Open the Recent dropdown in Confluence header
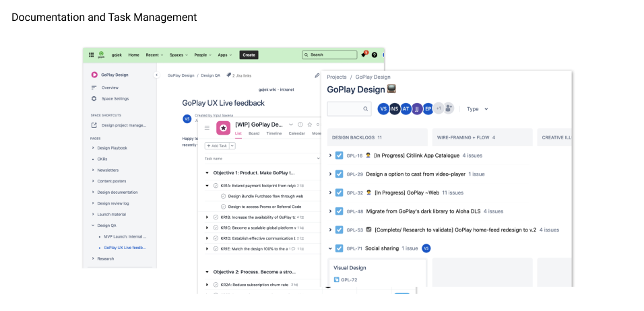Image resolution: width=644 pixels, height=311 pixels. pyautogui.click(x=154, y=55)
